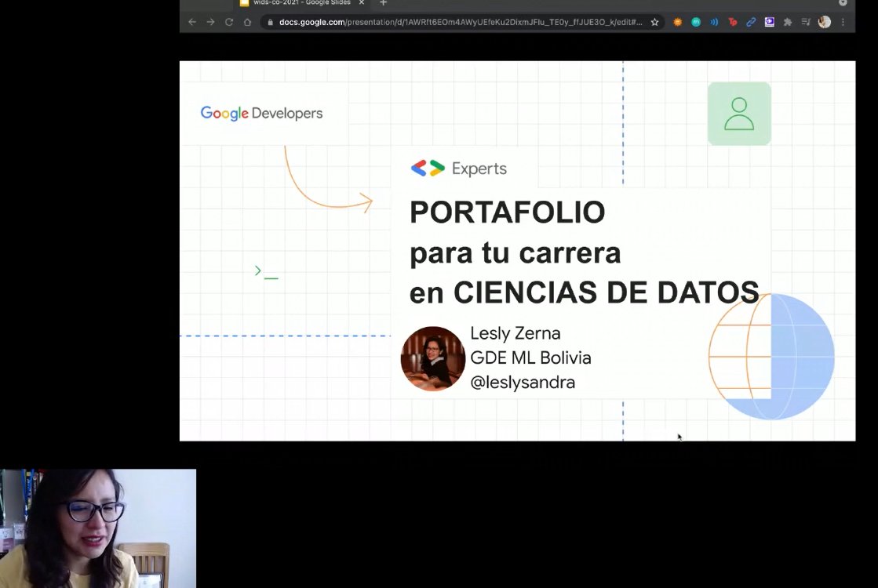Click the name 'Lesly Zerna'
The height and width of the screenshot is (588, 878).
[516, 333]
